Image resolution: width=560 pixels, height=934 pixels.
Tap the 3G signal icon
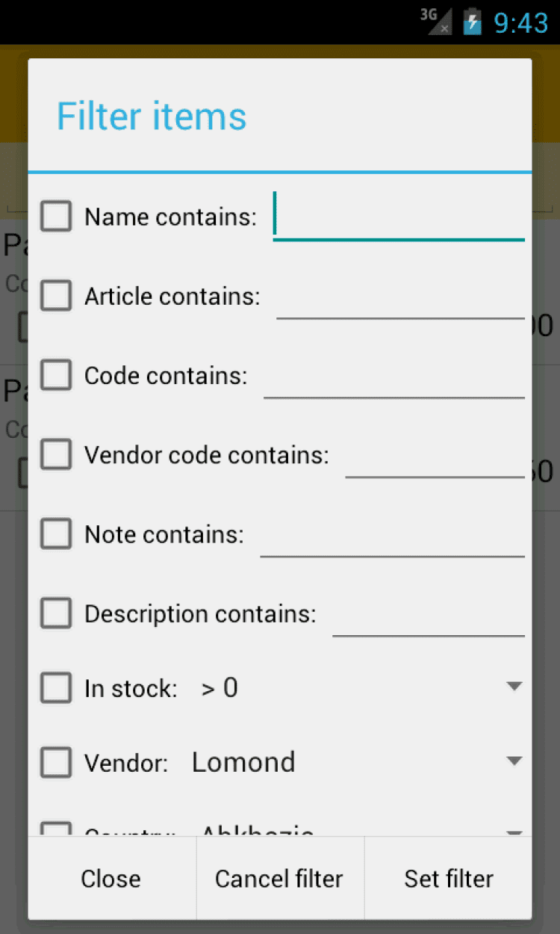436,21
